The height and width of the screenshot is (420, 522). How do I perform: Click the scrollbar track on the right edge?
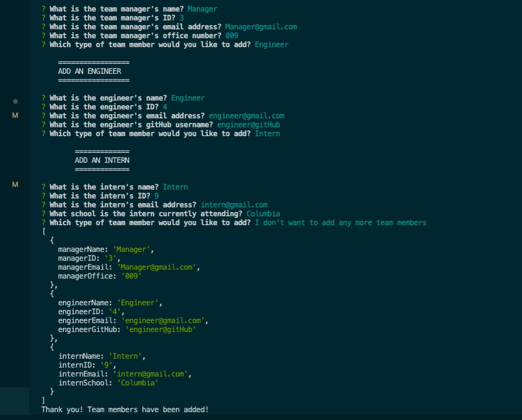point(518,209)
